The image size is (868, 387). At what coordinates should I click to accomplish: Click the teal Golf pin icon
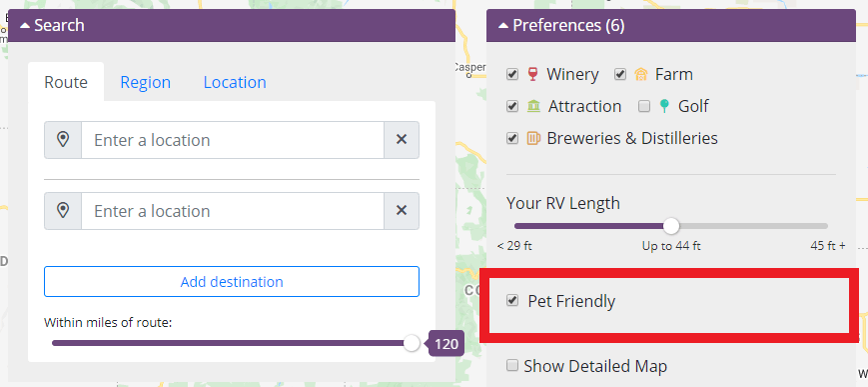[x=664, y=106]
